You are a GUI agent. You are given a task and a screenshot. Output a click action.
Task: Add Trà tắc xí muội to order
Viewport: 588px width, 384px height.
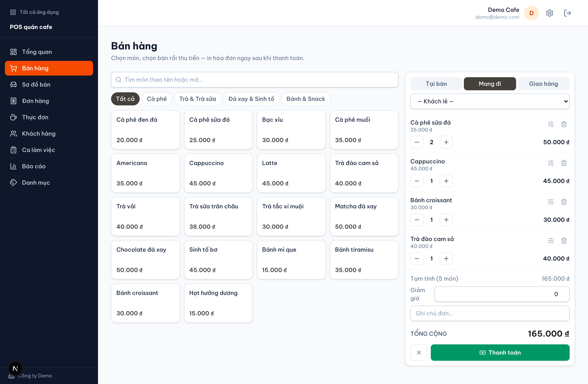[x=291, y=217]
